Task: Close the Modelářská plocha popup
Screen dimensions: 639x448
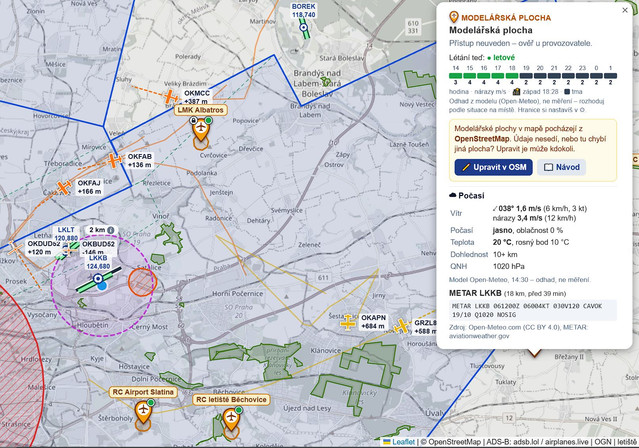Action: tap(625, 10)
